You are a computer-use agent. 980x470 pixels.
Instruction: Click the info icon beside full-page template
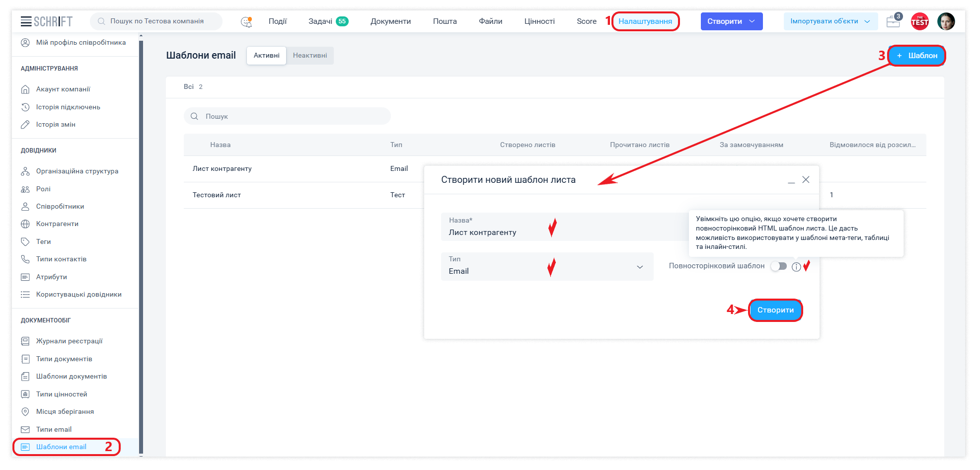[x=796, y=267]
